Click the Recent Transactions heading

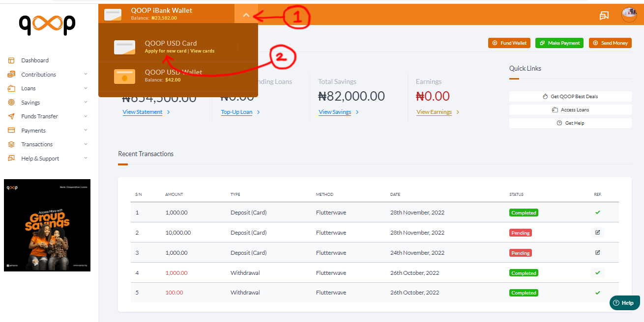[x=146, y=154]
